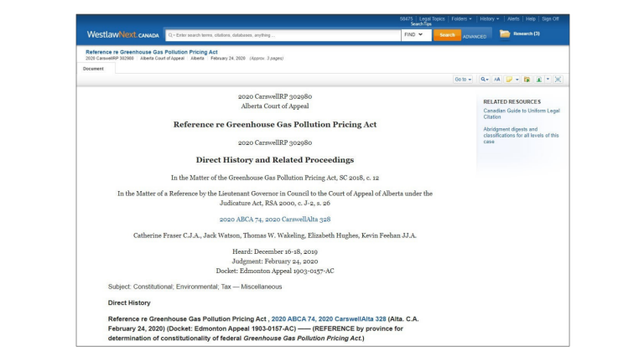Click Sign Off
644x362 pixels.
[x=550, y=19]
